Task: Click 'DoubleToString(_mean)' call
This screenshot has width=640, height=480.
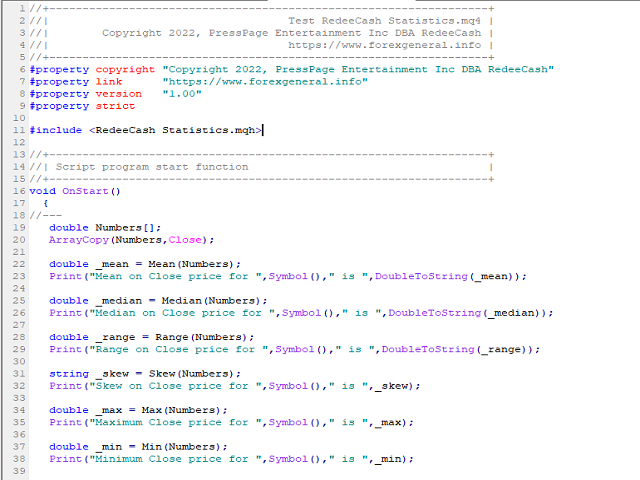Action: 447,276
